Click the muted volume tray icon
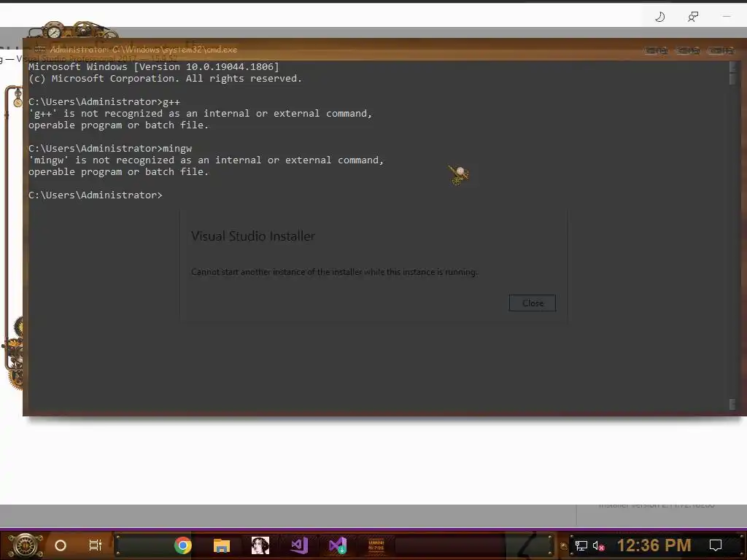747x560 pixels. 598,545
